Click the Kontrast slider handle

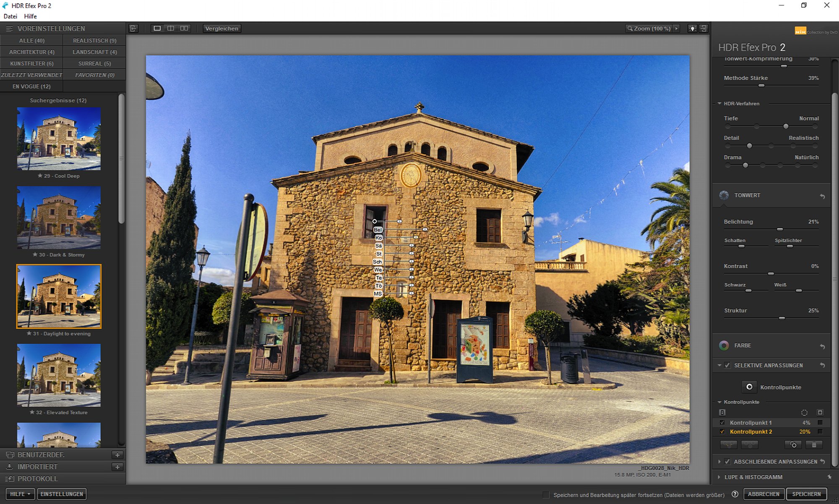pyautogui.click(x=771, y=274)
